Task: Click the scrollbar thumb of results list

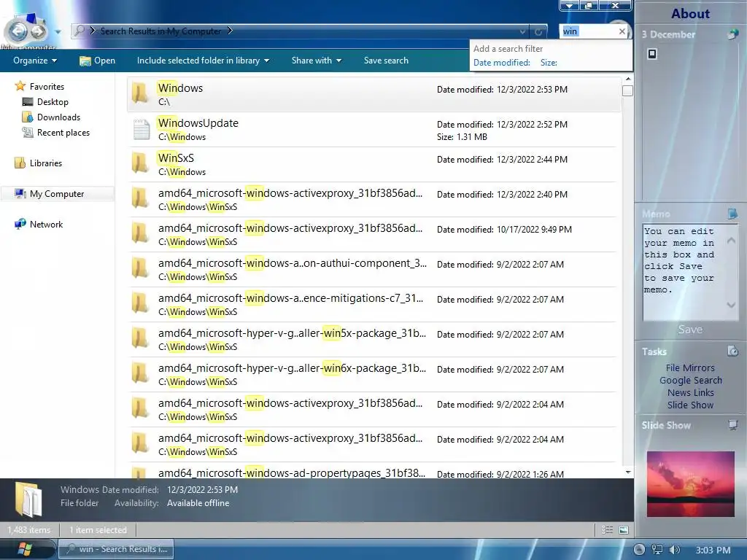Action: pyautogui.click(x=628, y=90)
